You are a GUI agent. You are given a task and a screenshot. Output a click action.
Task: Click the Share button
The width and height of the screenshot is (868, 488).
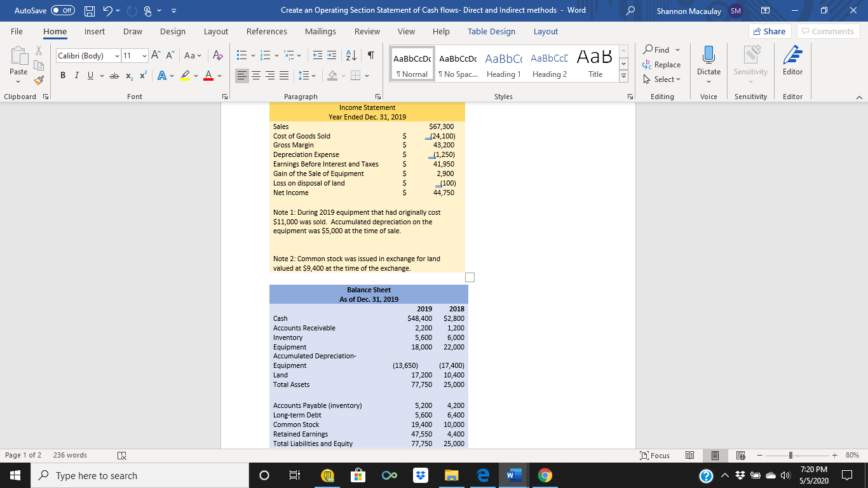[770, 30]
